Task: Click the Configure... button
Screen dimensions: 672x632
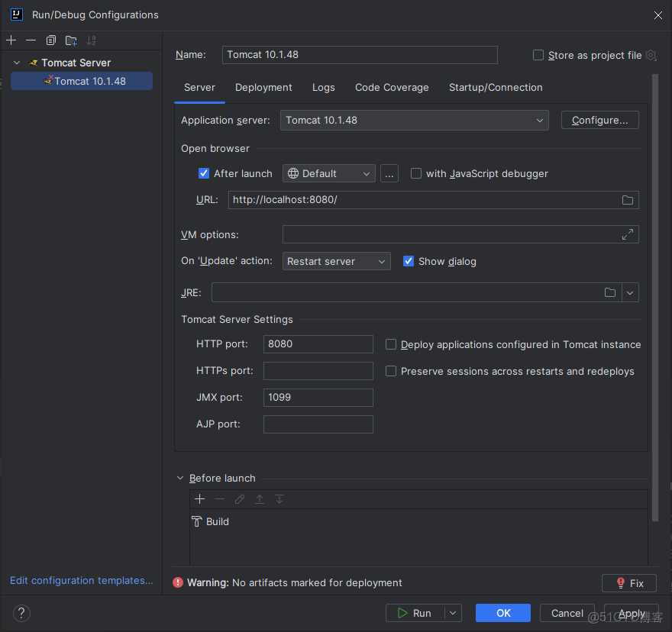Action: click(x=599, y=121)
